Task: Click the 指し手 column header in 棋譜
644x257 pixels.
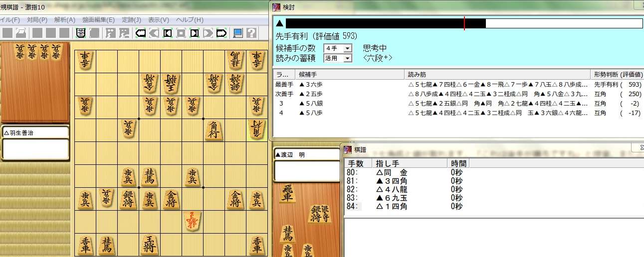Action: point(410,163)
